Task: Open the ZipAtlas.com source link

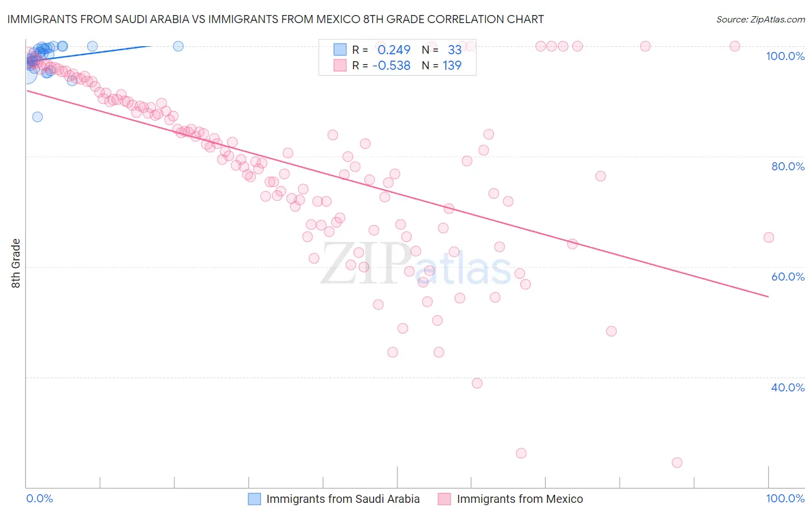Action: tap(761, 19)
